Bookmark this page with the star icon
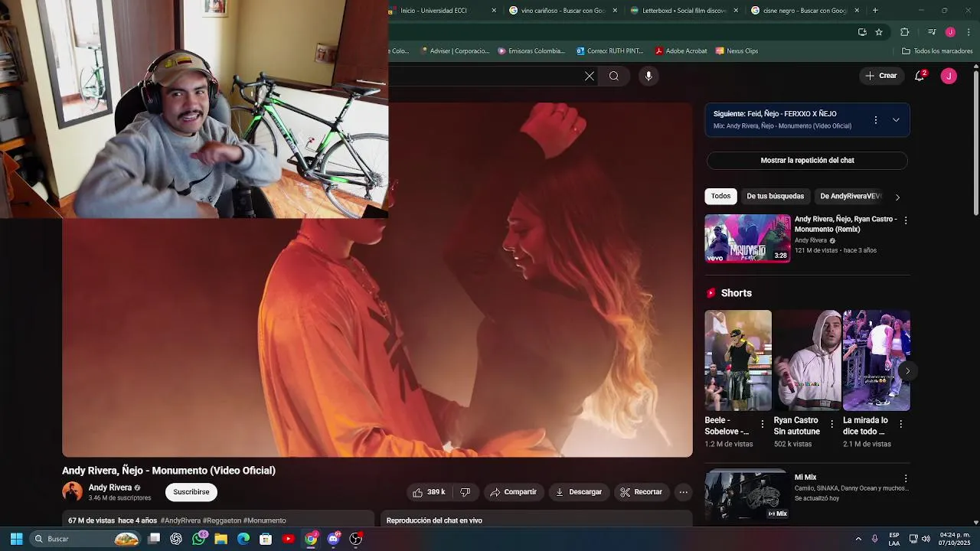Image resolution: width=980 pixels, height=551 pixels. click(879, 32)
